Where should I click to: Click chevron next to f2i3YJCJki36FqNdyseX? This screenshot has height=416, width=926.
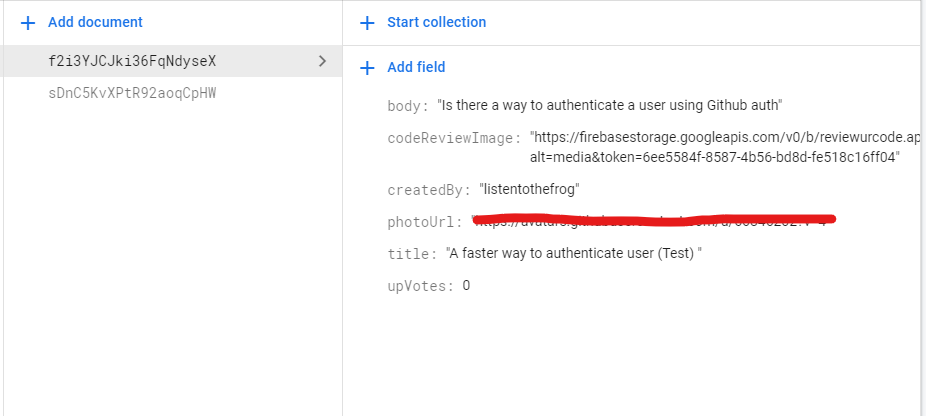[x=322, y=61]
